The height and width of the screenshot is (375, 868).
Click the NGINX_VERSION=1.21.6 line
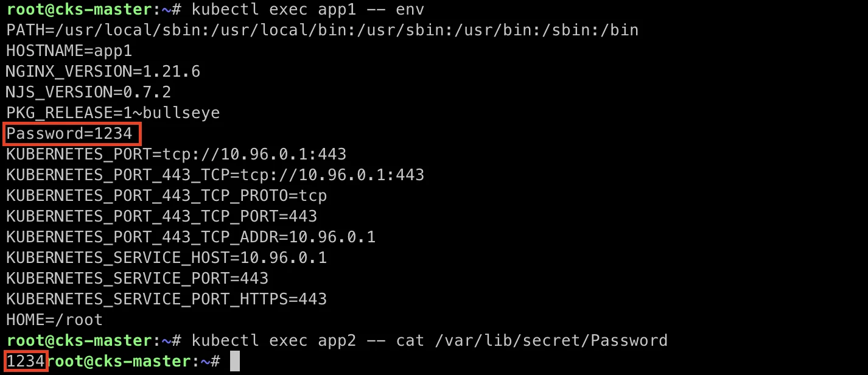coord(103,71)
